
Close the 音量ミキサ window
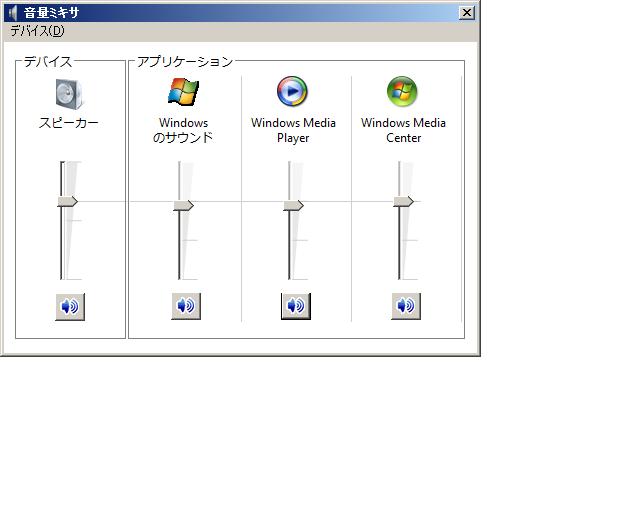[467, 13]
